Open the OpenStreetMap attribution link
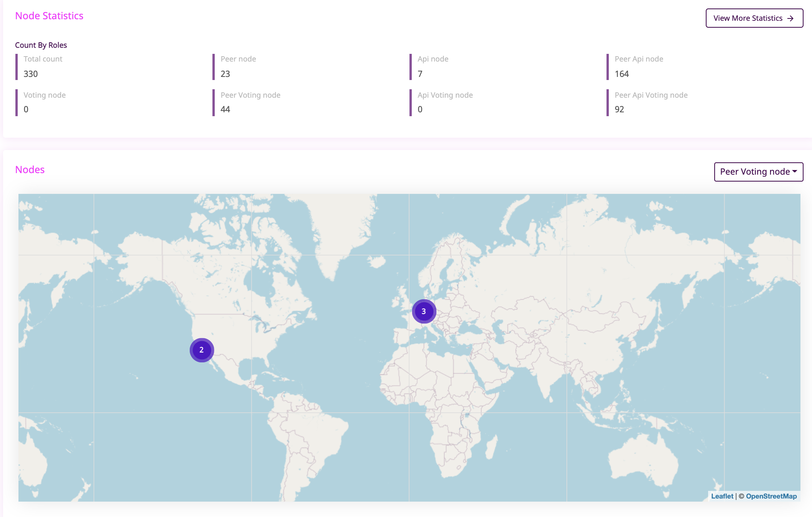 771,496
